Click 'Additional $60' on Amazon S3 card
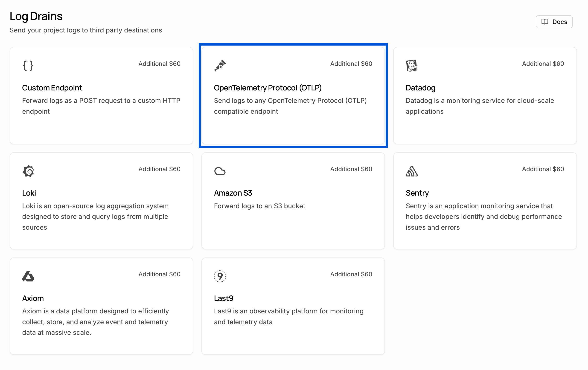Viewport: 588px width, 370px height. click(x=351, y=169)
